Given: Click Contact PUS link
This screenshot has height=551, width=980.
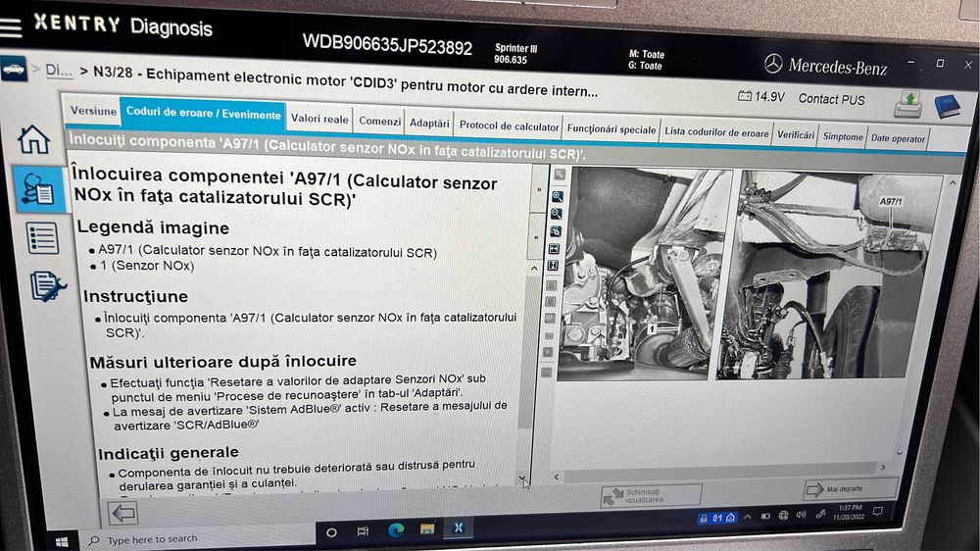Looking at the screenshot, I should coord(831,99).
